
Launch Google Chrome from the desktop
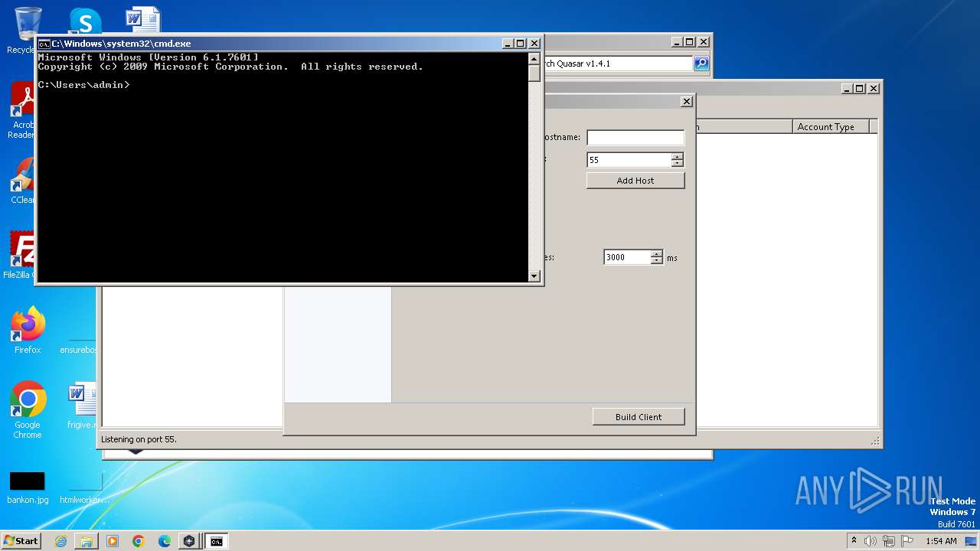pyautogui.click(x=28, y=410)
